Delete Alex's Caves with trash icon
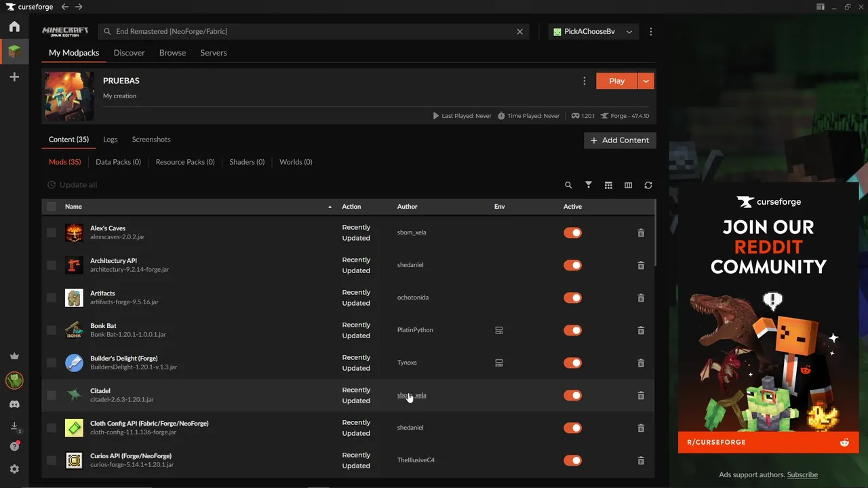This screenshot has width=868, height=488. (x=641, y=232)
